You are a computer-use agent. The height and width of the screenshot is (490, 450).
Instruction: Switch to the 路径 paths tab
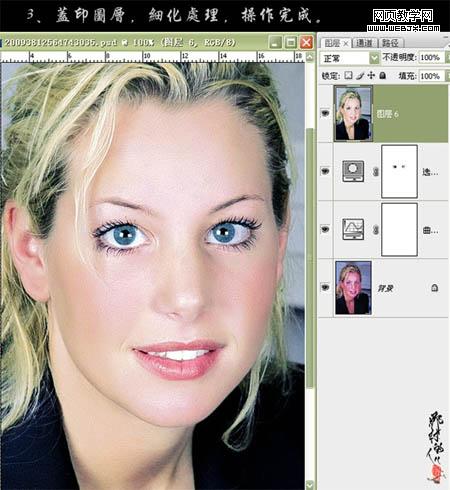pyautogui.click(x=390, y=43)
